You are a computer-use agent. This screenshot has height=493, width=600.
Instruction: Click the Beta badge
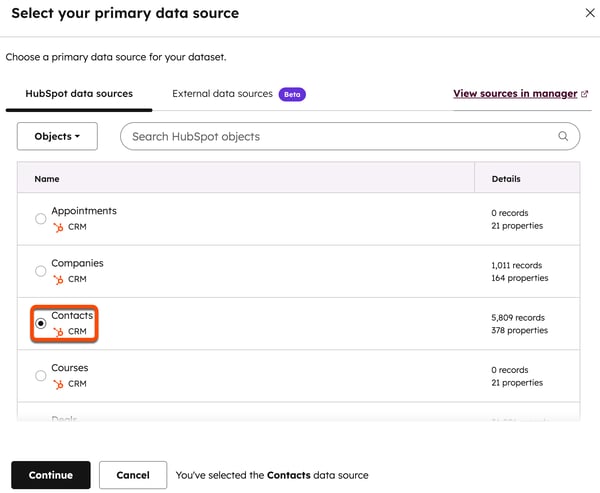pos(292,95)
